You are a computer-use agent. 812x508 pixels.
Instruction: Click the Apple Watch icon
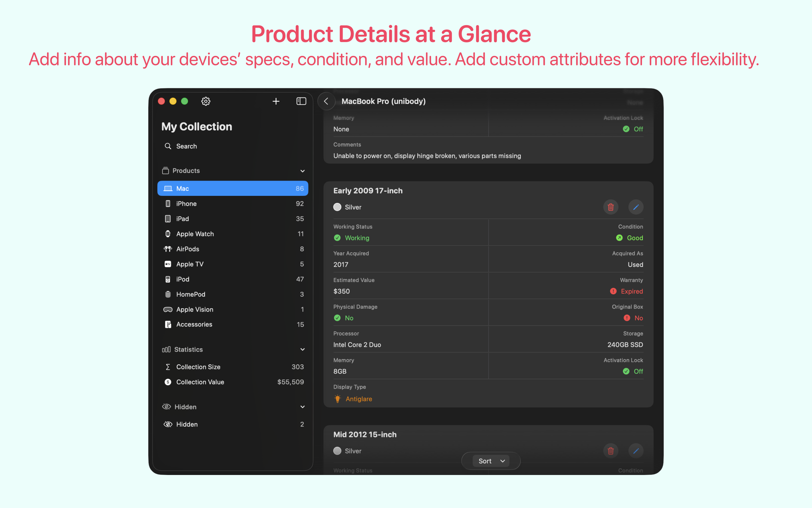point(168,234)
